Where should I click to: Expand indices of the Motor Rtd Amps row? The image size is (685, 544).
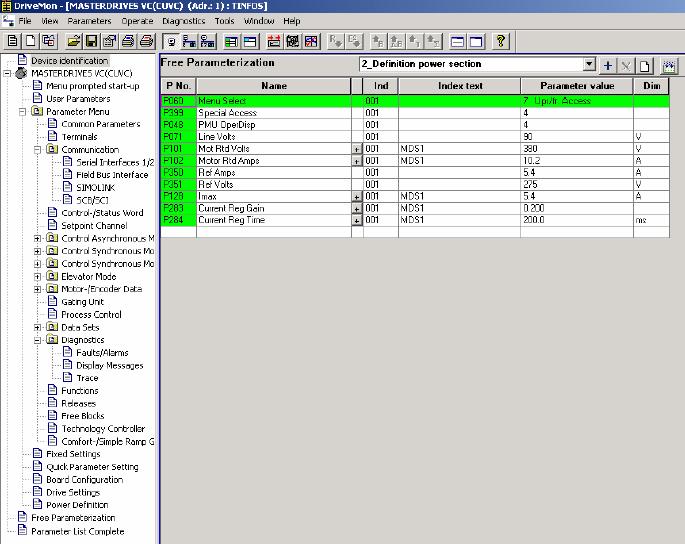tap(356, 161)
